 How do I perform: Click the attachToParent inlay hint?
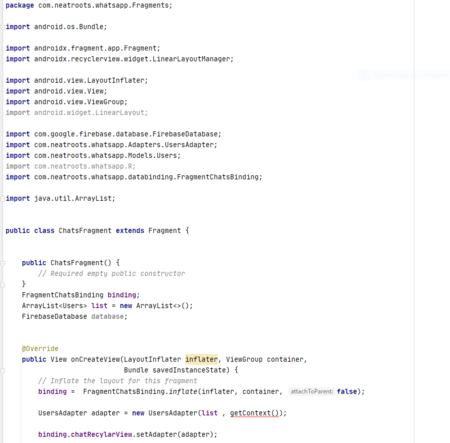311,391
